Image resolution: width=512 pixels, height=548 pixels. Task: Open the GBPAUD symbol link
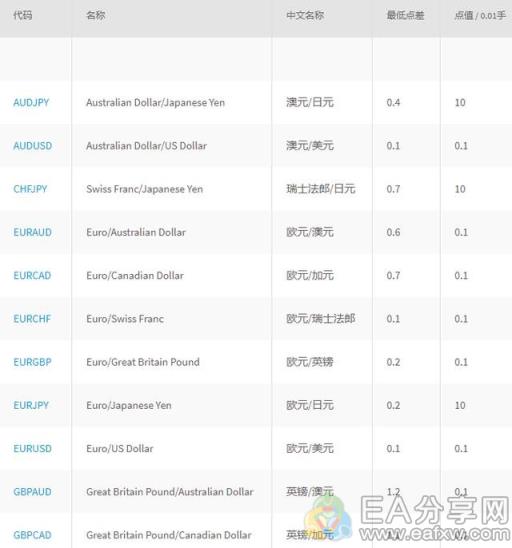click(x=33, y=492)
